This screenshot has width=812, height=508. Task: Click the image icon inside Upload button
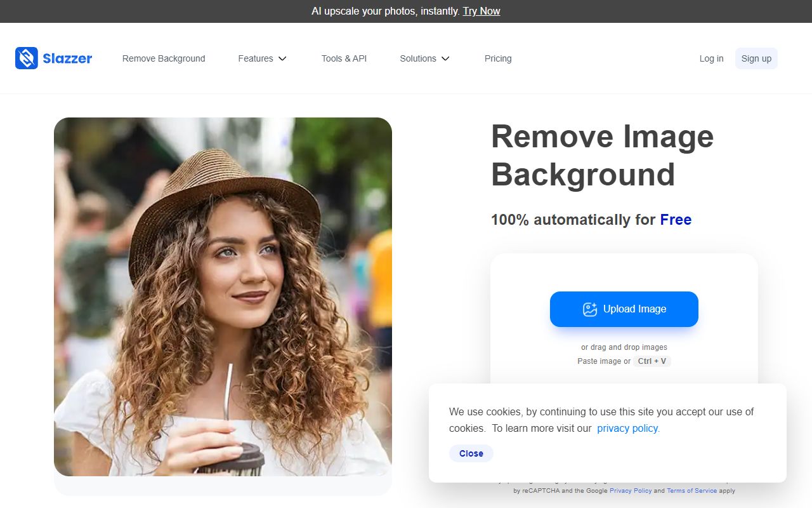coord(590,309)
